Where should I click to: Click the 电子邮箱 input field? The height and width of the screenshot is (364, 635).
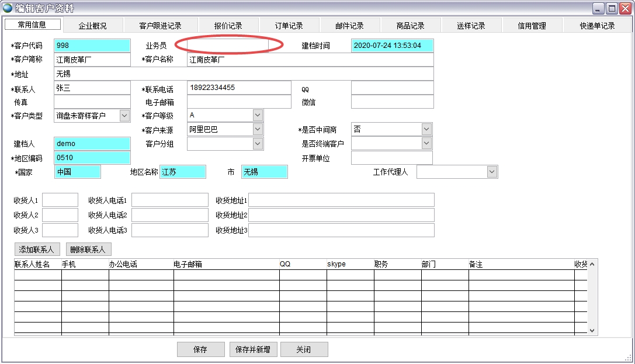pyautogui.click(x=239, y=102)
